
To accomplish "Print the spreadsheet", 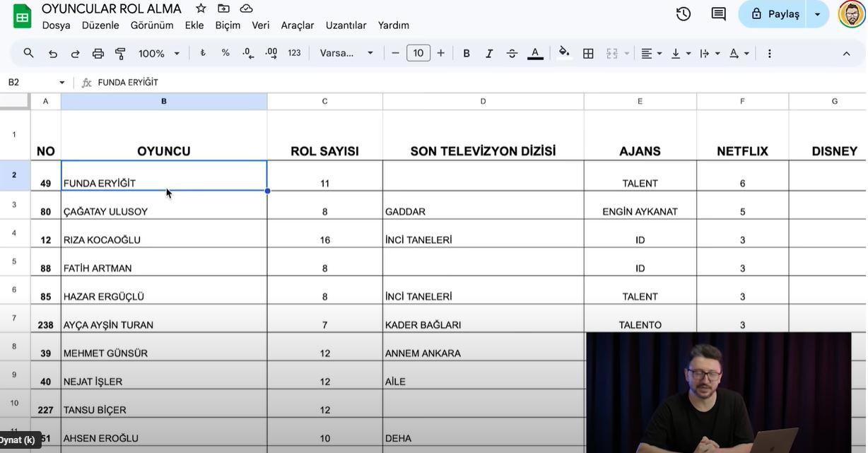I will tap(98, 53).
